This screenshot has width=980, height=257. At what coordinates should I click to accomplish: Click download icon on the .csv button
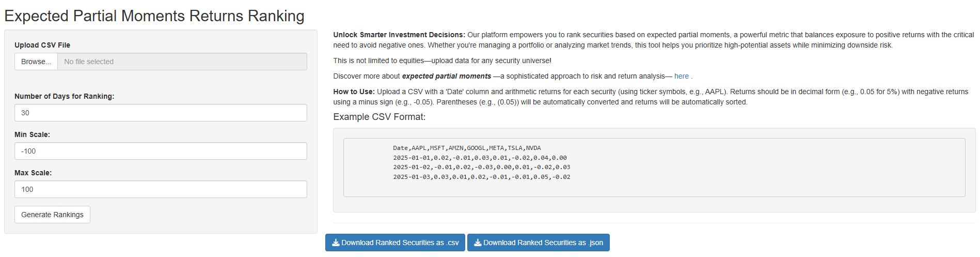coord(336,243)
